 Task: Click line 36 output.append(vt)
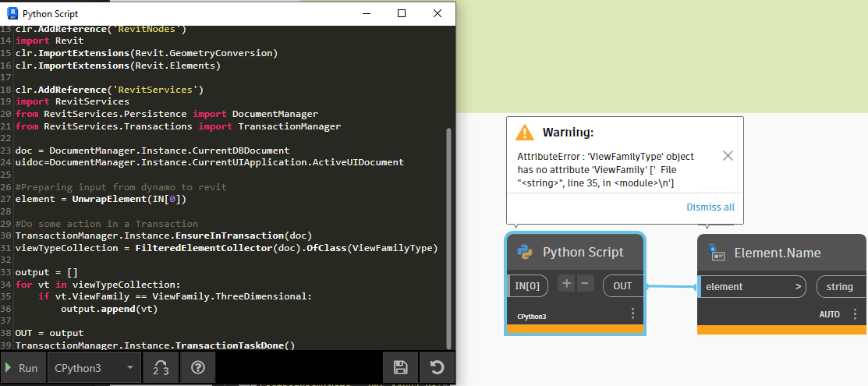(x=110, y=309)
